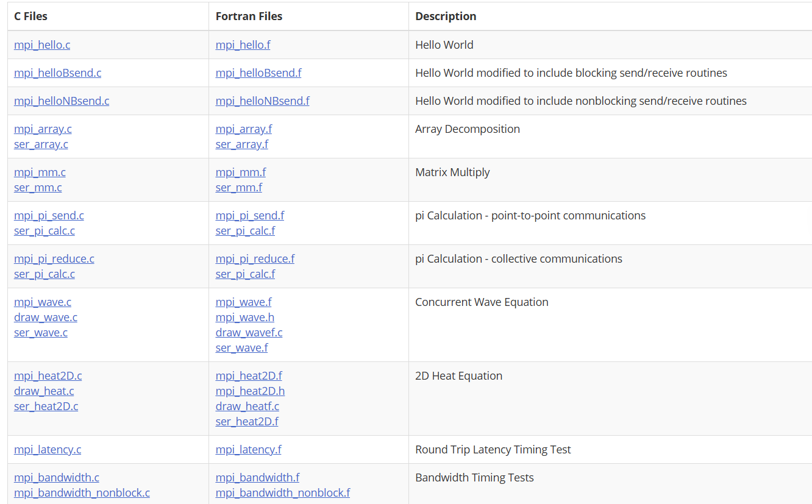Open the mpi_pi_send.c link
812x504 pixels.
pos(49,216)
